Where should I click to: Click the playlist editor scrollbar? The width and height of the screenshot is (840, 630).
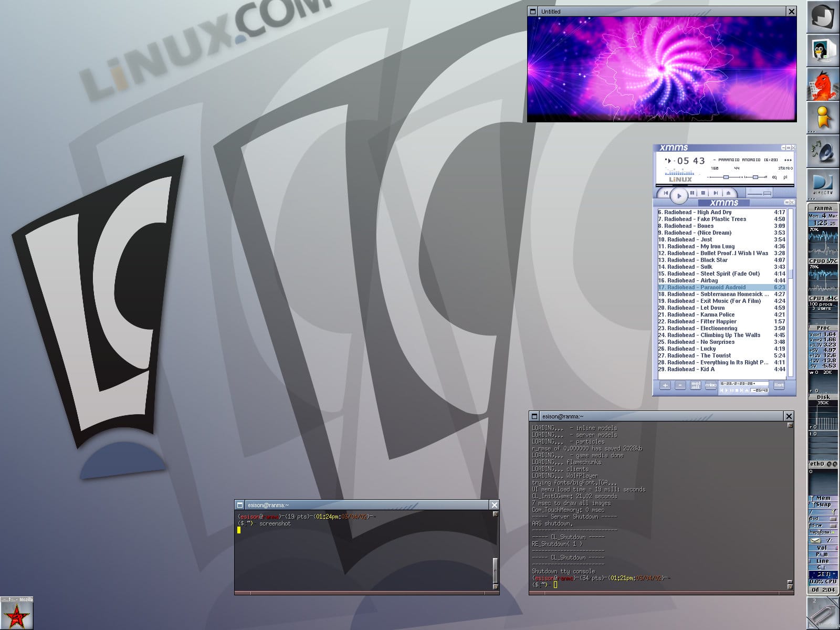[791, 292]
